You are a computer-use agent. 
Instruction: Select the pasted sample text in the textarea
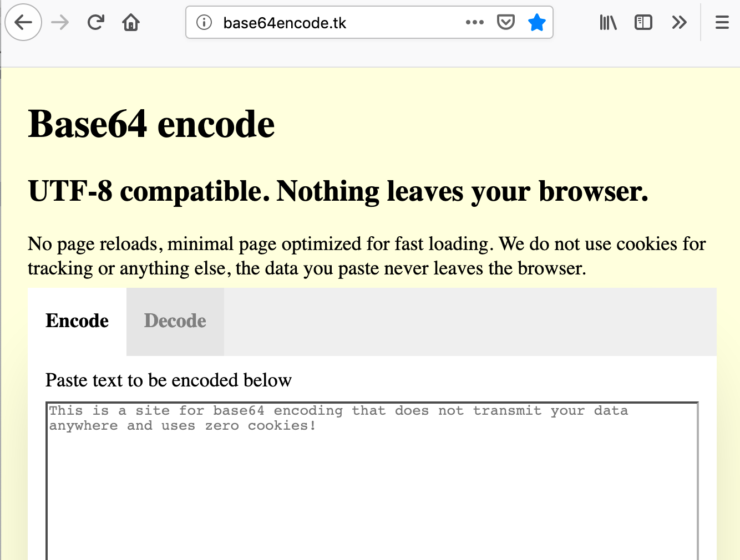[338, 418]
